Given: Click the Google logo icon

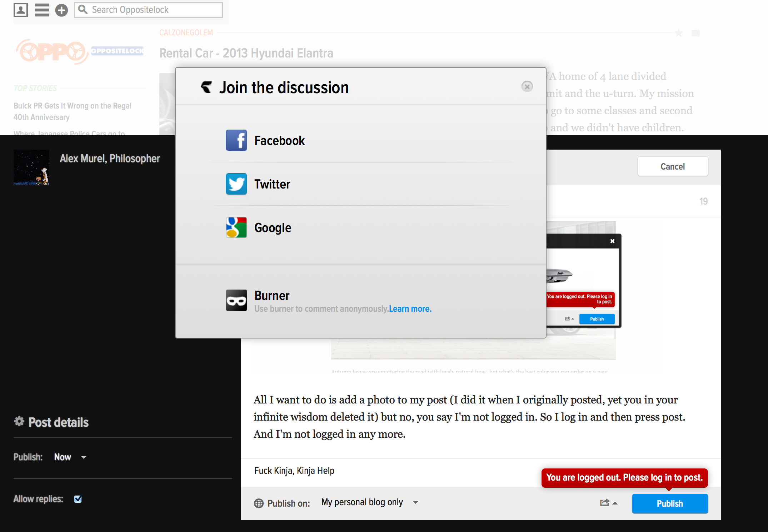Looking at the screenshot, I should coord(236,227).
